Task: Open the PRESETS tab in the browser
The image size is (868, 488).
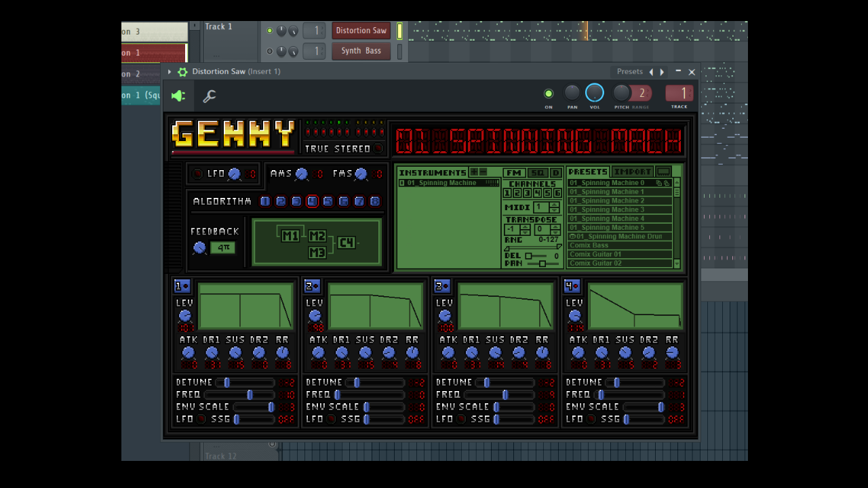Action: (588, 172)
